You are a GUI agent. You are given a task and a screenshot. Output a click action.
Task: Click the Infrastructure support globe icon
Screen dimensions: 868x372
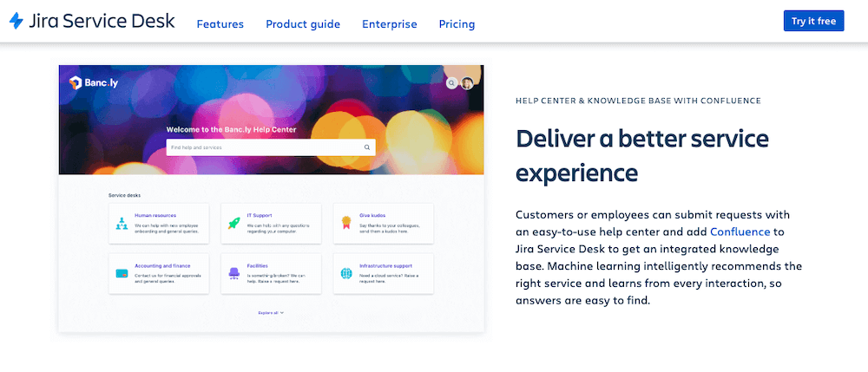(x=345, y=273)
